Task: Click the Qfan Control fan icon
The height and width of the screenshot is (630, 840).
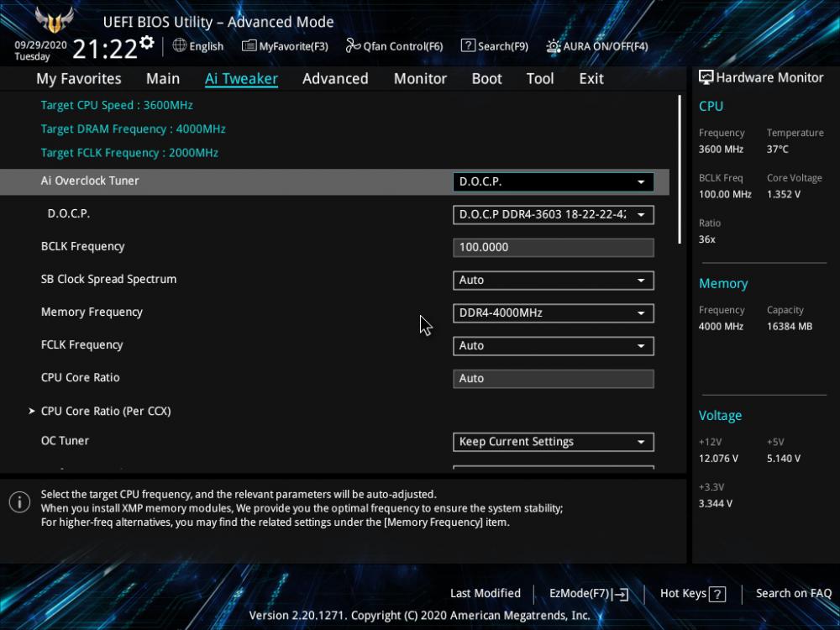Action: (353, 45)
